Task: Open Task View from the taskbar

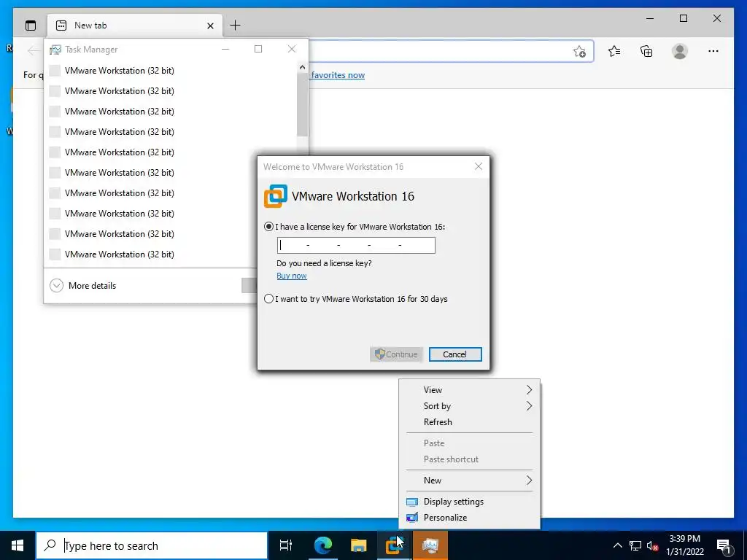Action: pyautogui.click(x=286, y=545)
